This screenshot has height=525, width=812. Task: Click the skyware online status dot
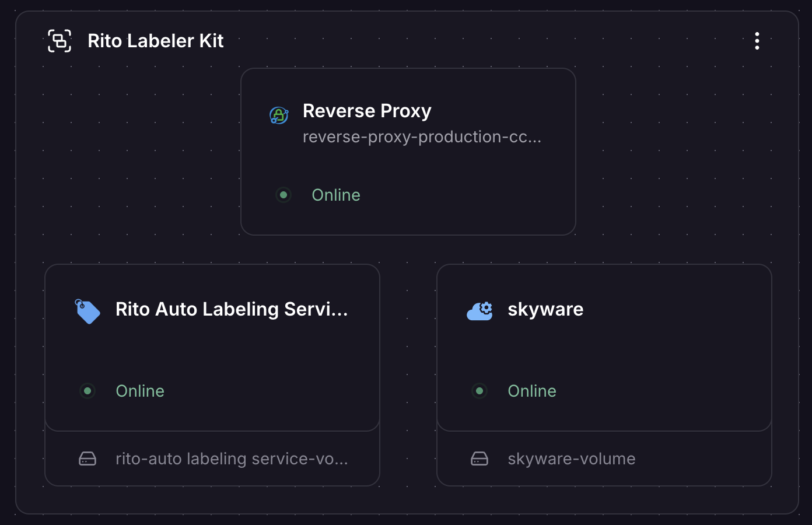480,391
